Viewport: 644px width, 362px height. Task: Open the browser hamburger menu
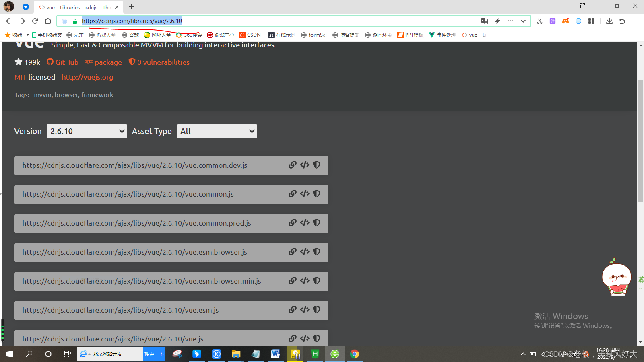(x=635, y=21)
